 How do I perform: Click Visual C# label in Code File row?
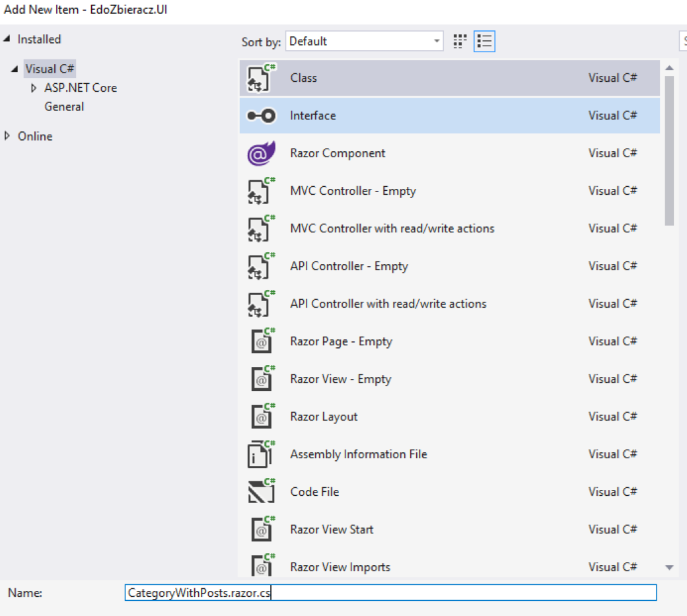tap(612, 492)
